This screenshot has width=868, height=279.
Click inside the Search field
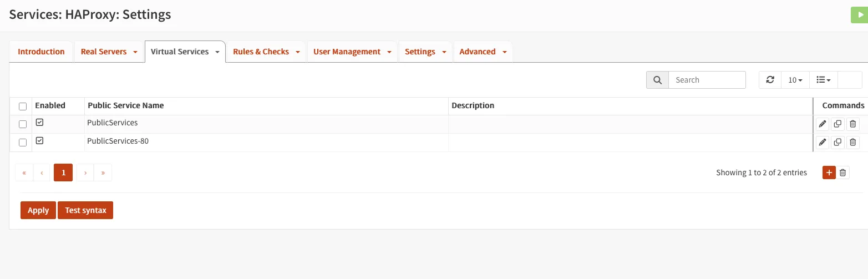707,80
